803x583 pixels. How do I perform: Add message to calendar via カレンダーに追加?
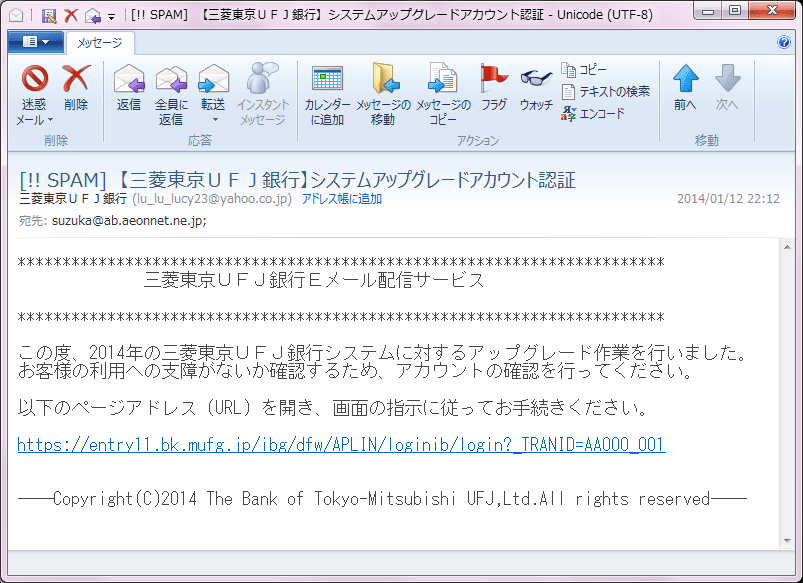pyautogui.click(x=327, y=95)
